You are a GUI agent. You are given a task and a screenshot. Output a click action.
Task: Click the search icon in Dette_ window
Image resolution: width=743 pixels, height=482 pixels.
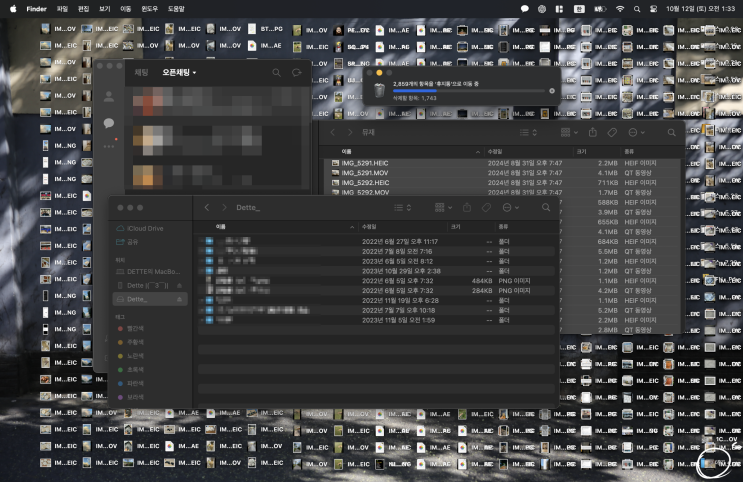coord(546,208)
